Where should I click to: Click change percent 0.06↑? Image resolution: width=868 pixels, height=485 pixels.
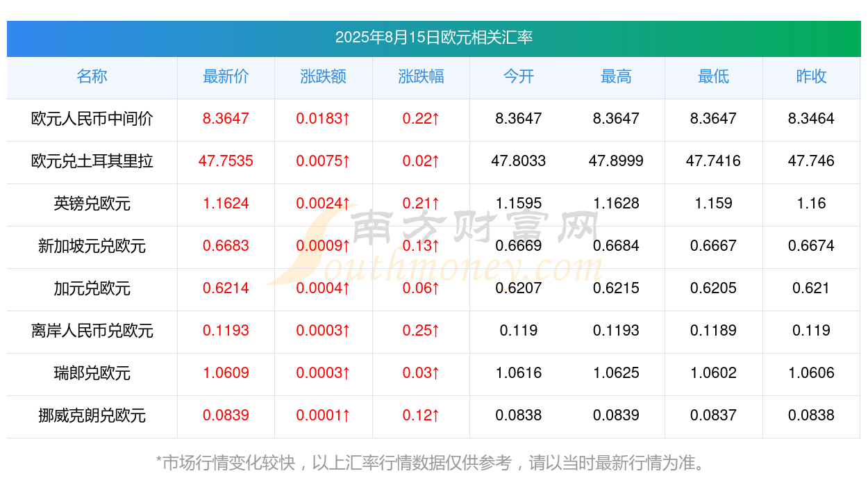point(421,288)
